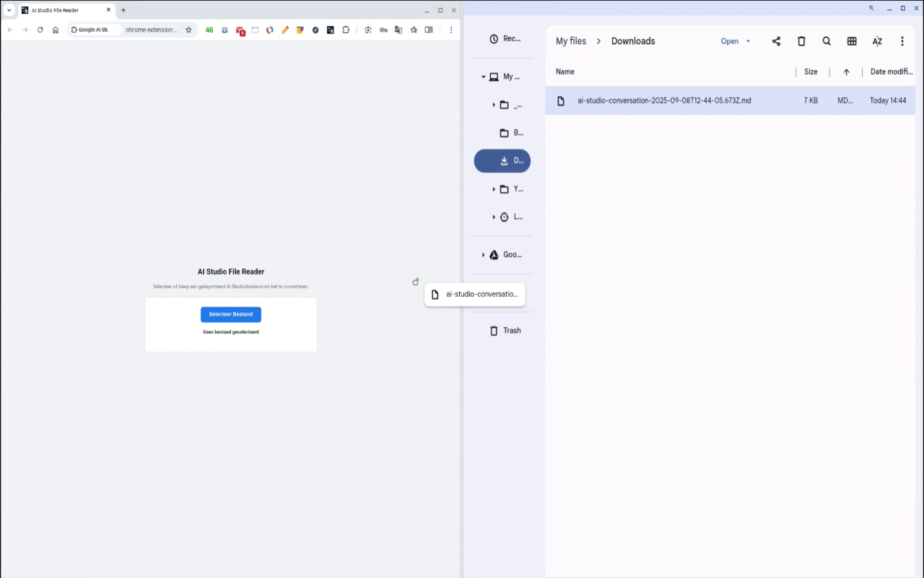Open Google Drive in sidebar
Viewport: 924px width, 578px height.
pyautogui.click(x=505, y=255)
